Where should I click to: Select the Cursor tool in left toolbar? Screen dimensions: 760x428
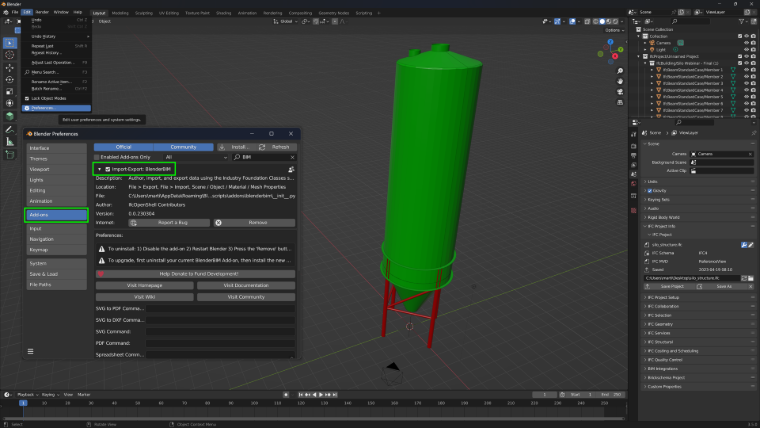click(10, 55)
